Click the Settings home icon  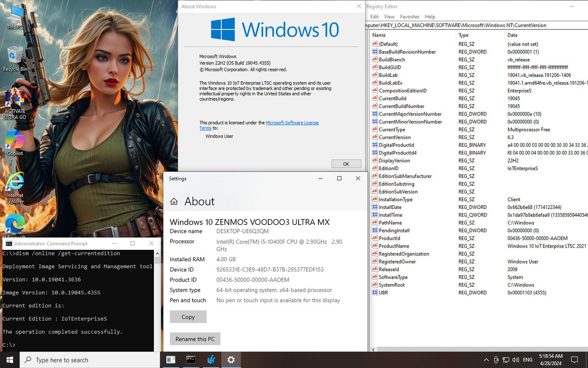pyautogui.click(x=174, y=201)
